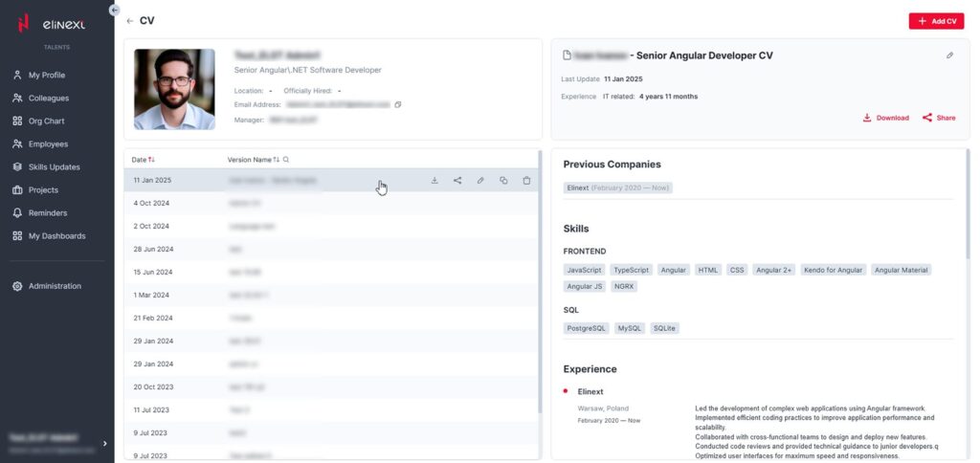This screenshot has height=463, width=980.
Task: Duplicate the 11 Jan 2025 CV version
Action: pos(503,181)
